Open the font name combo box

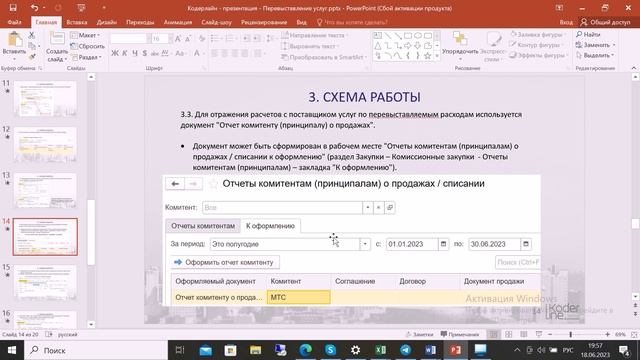tap(130, 39)
